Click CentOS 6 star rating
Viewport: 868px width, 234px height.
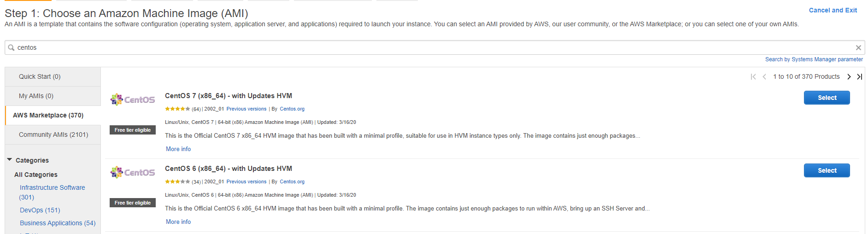[x=177, y=182]
